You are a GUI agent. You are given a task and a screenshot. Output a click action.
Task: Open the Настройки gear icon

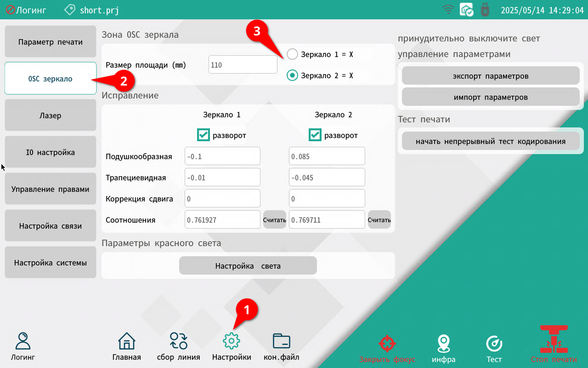(x=232, y=341)
